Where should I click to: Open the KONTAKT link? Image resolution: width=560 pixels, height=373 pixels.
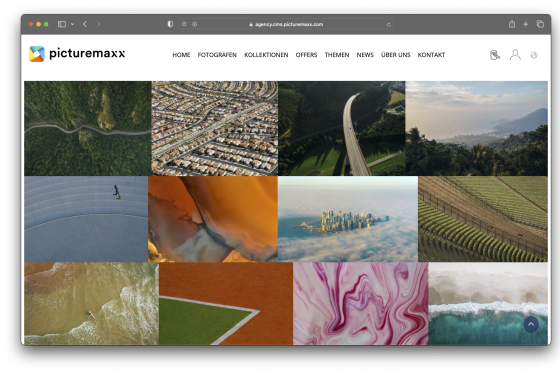[x=431, y=55]
